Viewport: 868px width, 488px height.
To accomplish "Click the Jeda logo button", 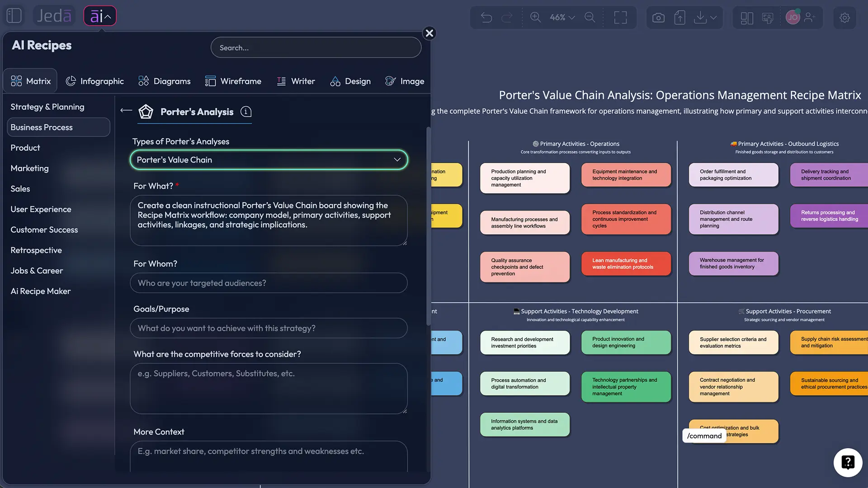I will tap(54, 16).
